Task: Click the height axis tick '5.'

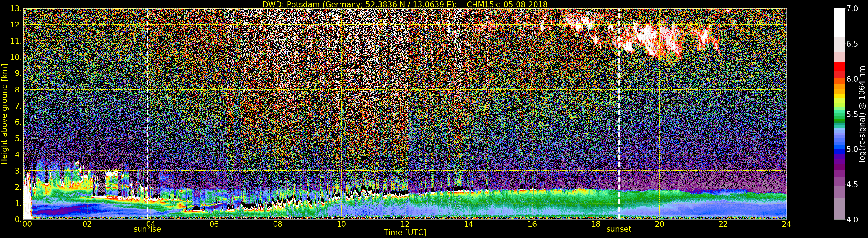Action: point(18,138)
